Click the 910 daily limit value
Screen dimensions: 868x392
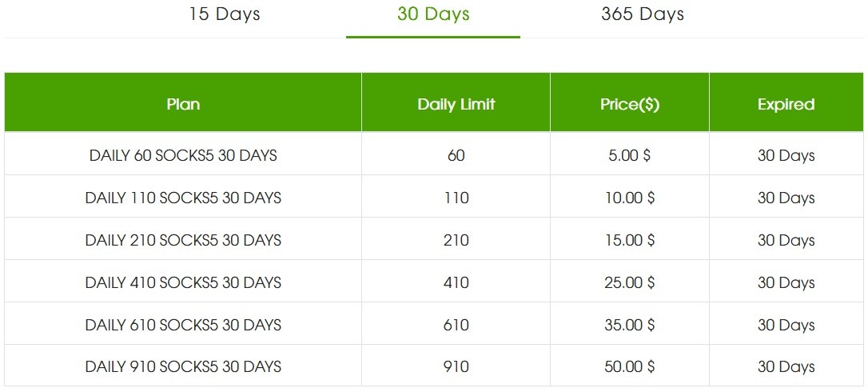[x=456, y=367]
